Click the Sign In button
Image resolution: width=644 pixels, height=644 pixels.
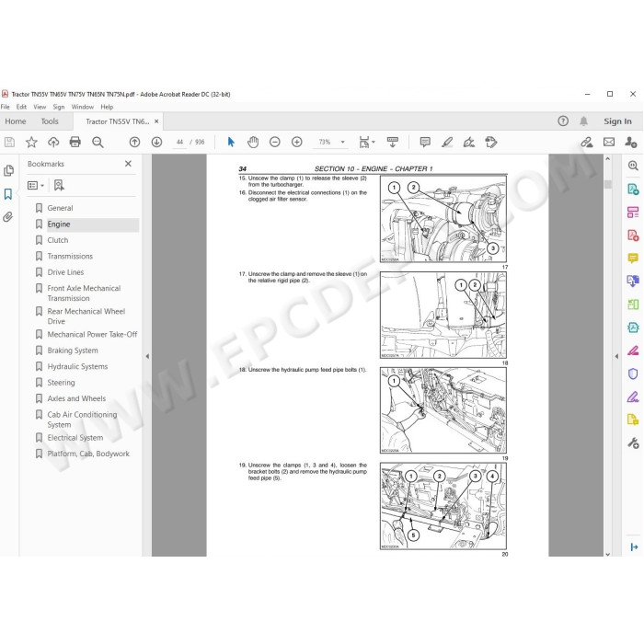pos(617,121)
